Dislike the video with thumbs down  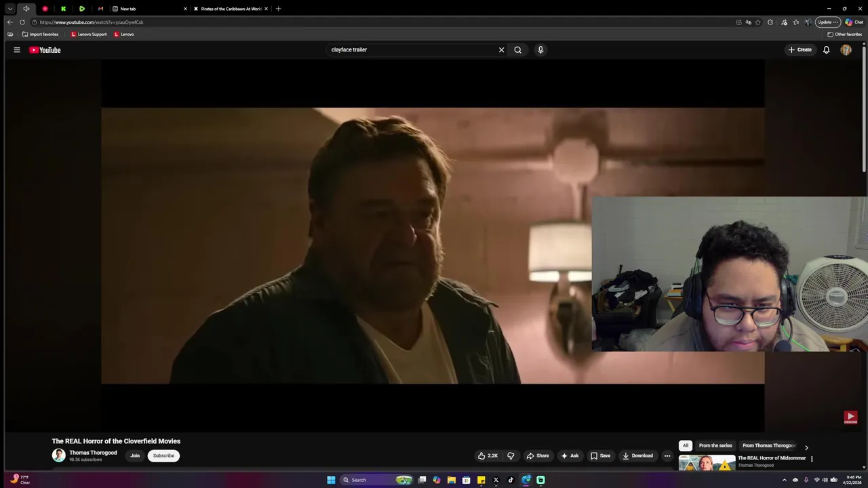tap(511, 455)
